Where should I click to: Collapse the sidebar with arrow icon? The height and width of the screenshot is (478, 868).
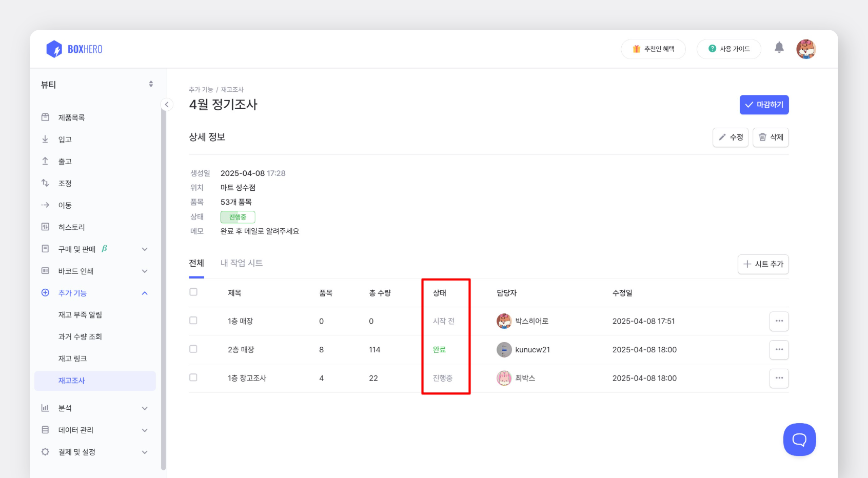coord(167,105)
